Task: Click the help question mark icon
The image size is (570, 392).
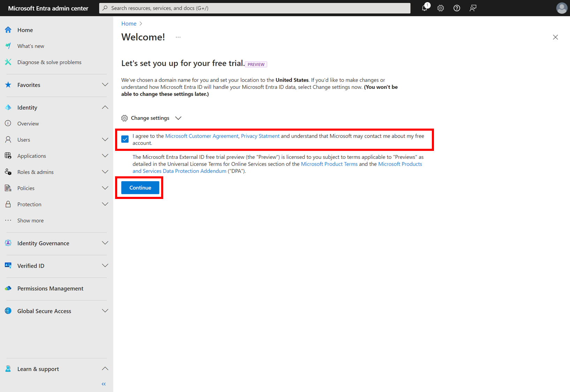Action: tap(457, 8)
